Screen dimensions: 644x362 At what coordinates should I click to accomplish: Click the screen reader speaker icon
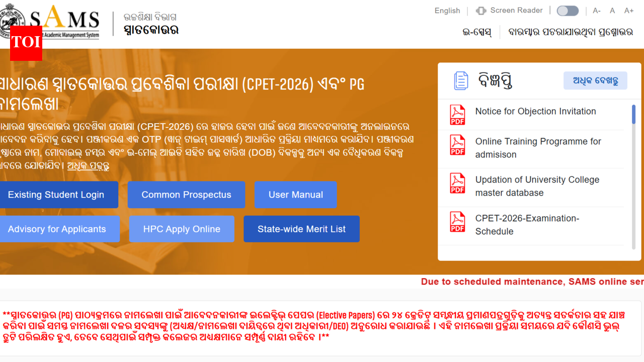tap(481, 11)
